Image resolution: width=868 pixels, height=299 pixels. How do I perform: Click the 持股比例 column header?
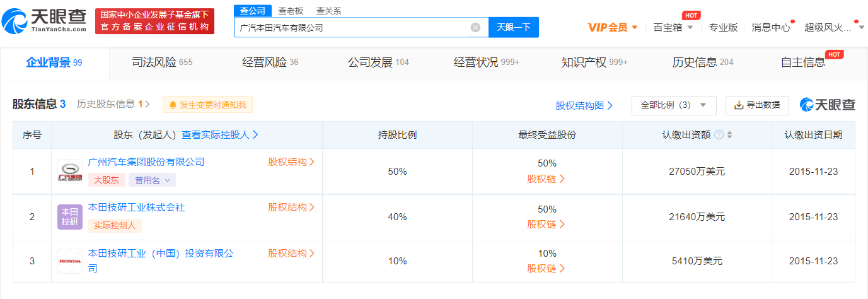point(397,135)
